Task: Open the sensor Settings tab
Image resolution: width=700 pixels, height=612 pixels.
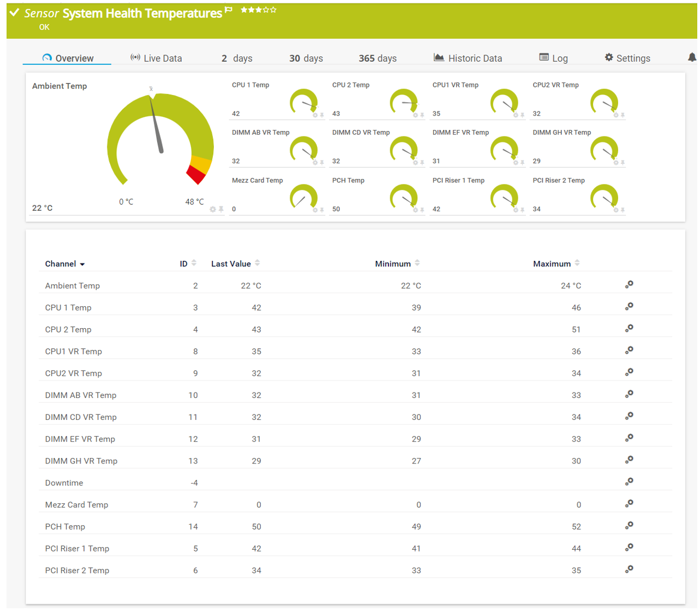Action: 627,58
